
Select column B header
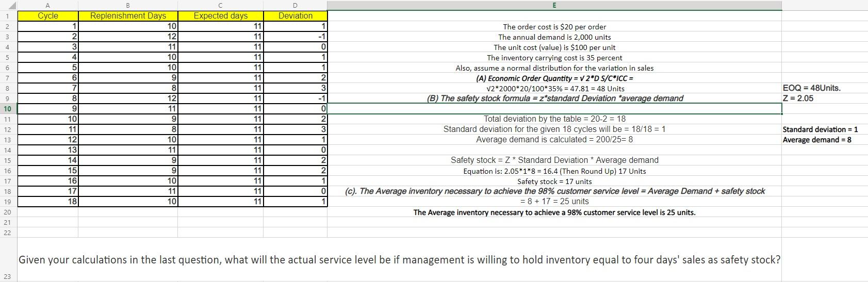tap(128, 5)
